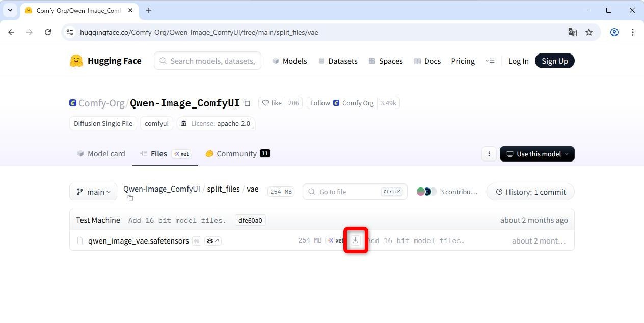Image resolution: width=644 pixels, height=323 pixels.
Task: Close the Comfy-Org browser tab
Action: [129, 10]
